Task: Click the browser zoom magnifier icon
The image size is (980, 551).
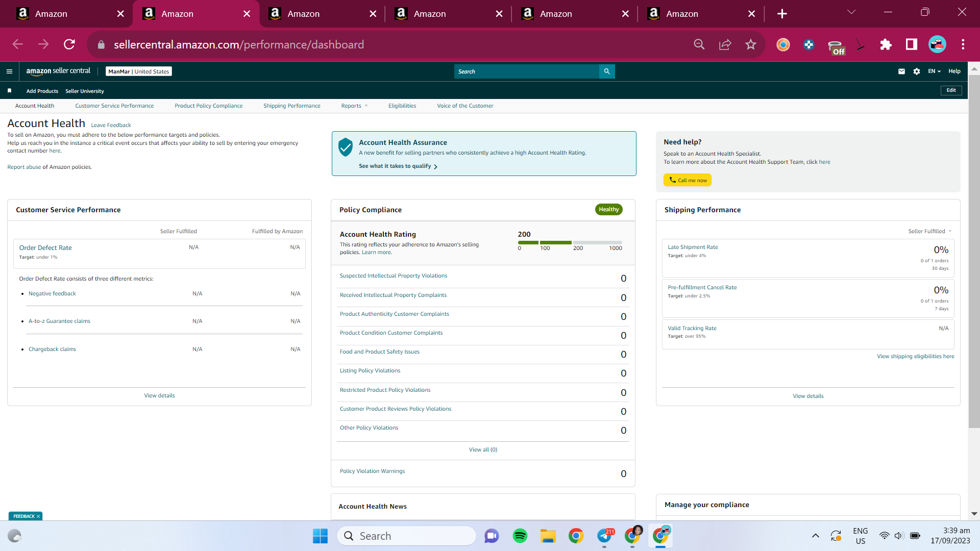Action: click(x=699, y=44)
